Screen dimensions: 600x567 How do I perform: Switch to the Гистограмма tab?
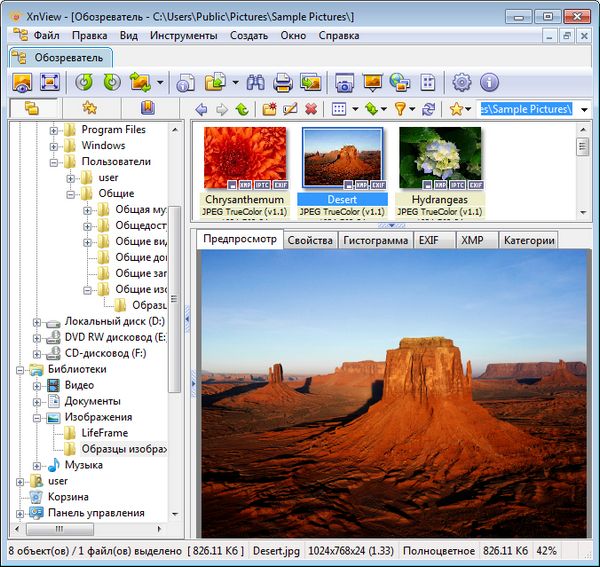[375, 240]
